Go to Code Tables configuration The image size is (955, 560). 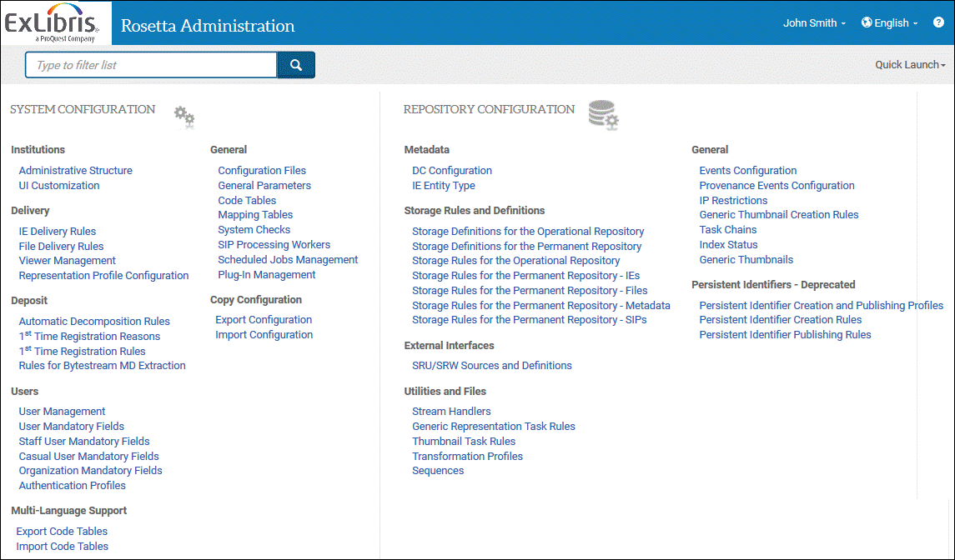pos(247,201)
